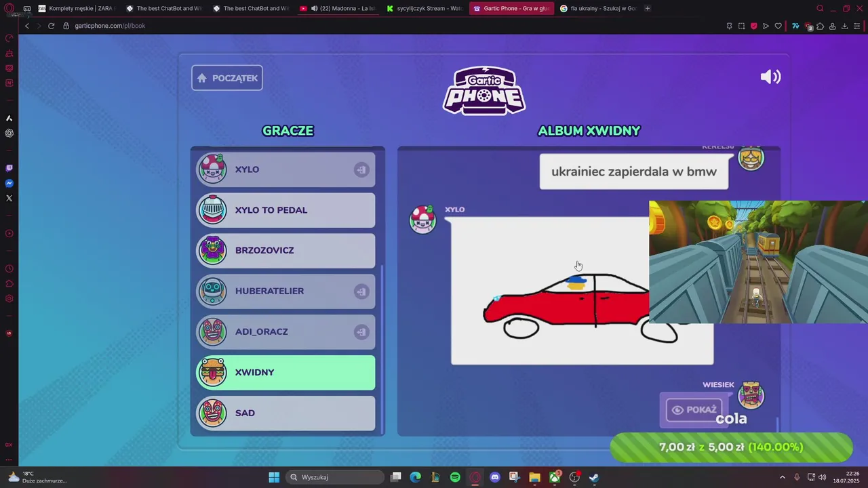Open Messenger in the Opera sidebar
Viewport: 868px width, 488px height.
[9, 184]
